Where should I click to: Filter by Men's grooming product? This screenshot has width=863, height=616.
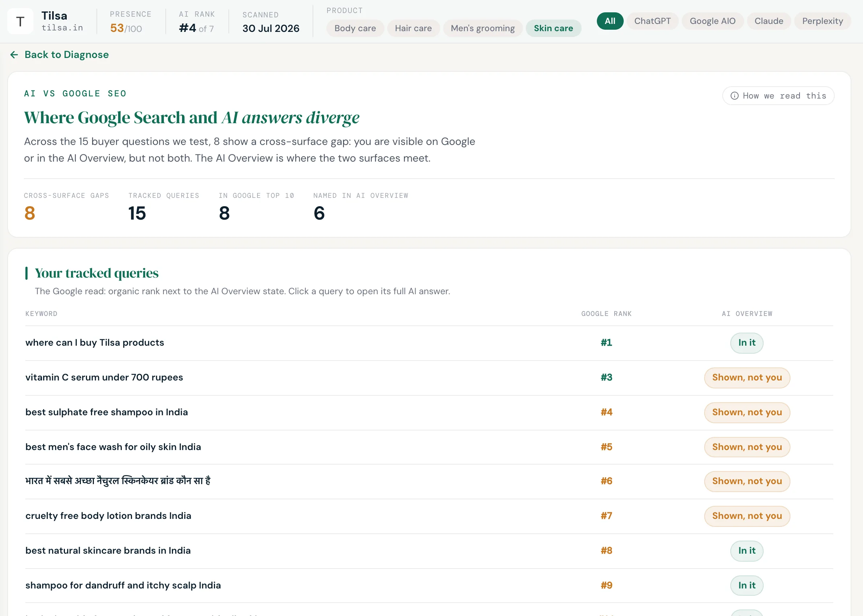pos(482,29)
